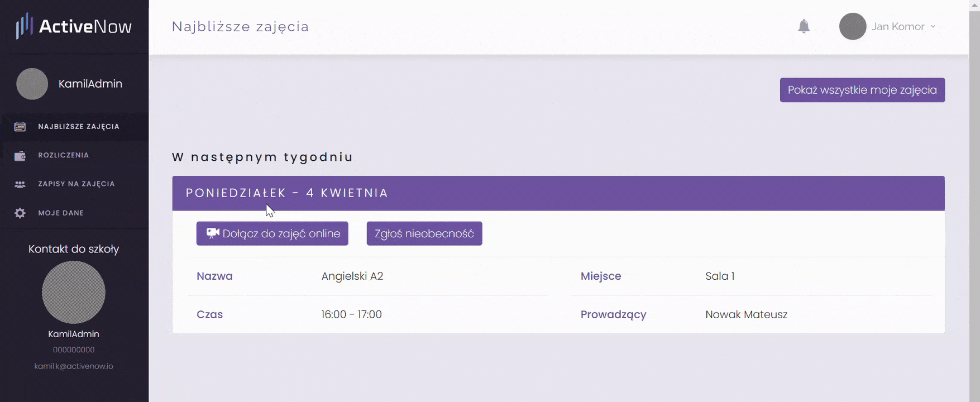
Task: Click the Pokaż wszystkie moje zajęcia button
Action: pyautogui.click(x=862, y=90)
